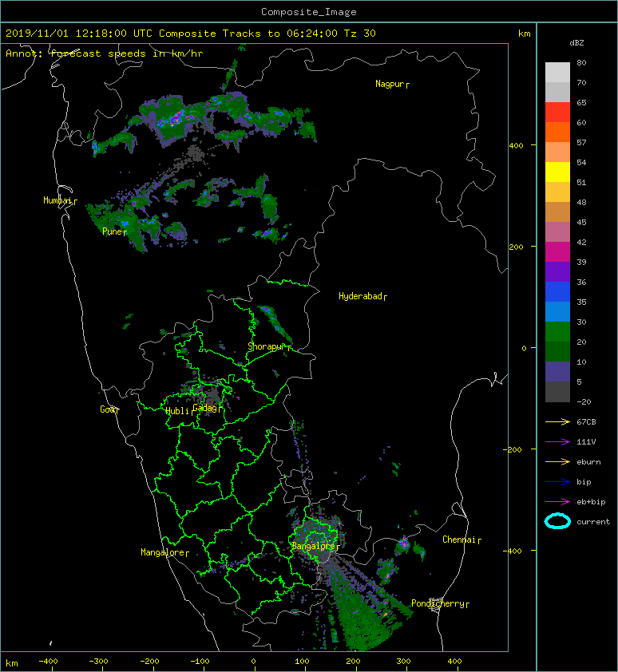Click the 'Nagpur' city label
Viewport: 618px width, 672px height.
pos(390,84)
